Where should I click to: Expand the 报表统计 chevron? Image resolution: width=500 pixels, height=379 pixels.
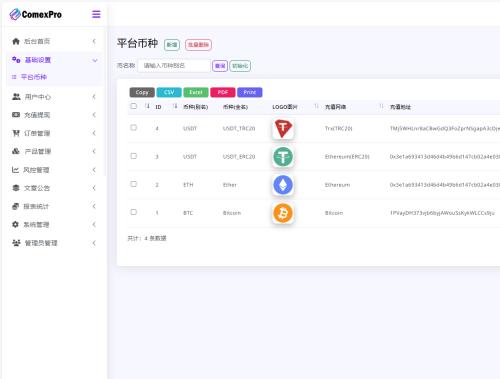pos(94,206)
